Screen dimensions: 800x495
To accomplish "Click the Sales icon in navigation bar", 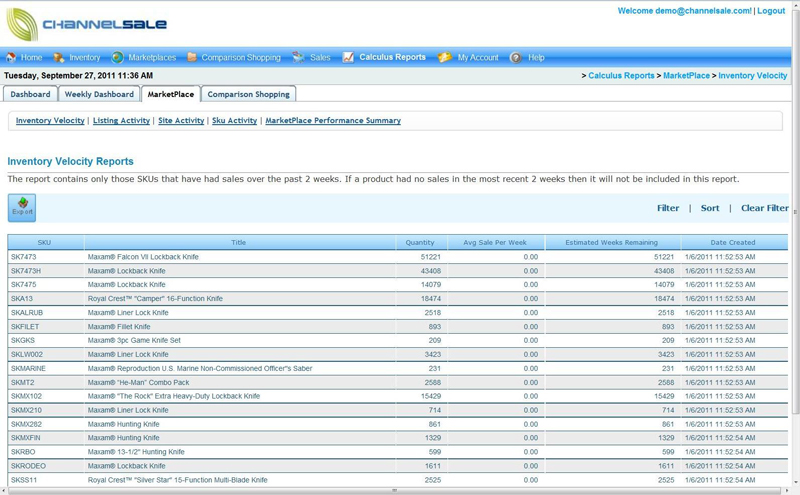I will (x=298, y=58).
